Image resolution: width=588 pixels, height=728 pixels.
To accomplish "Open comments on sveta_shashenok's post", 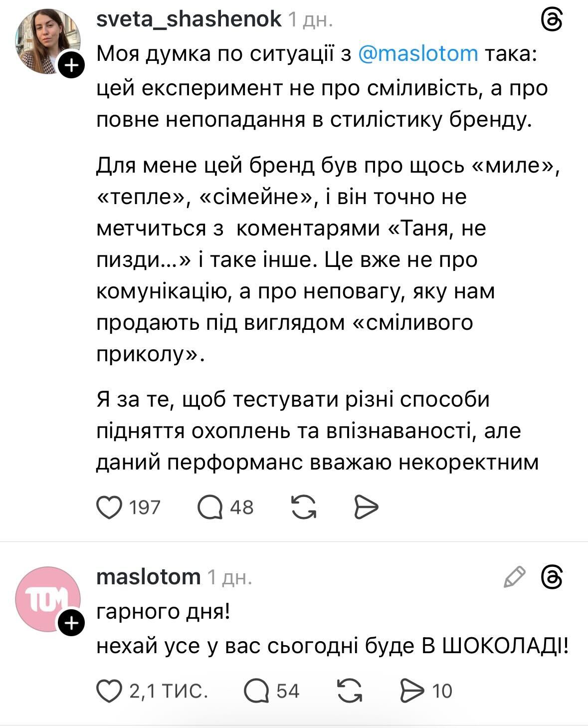I will coord(210,507).
